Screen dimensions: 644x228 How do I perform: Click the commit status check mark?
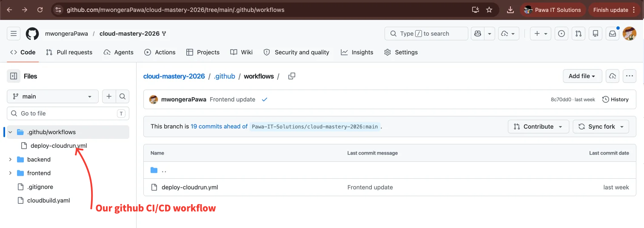click(x=265, y=99)
